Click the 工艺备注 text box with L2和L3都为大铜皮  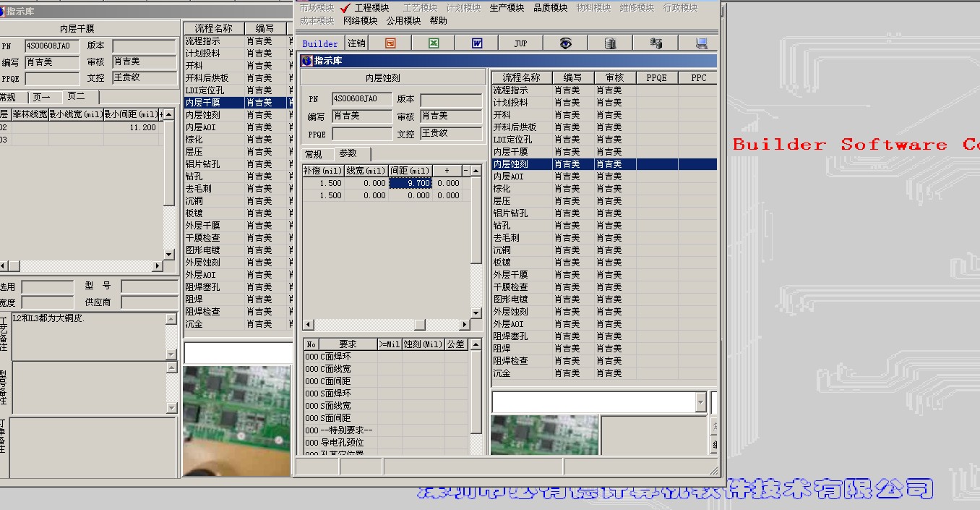pyautogui.click(x=89, y=336)
